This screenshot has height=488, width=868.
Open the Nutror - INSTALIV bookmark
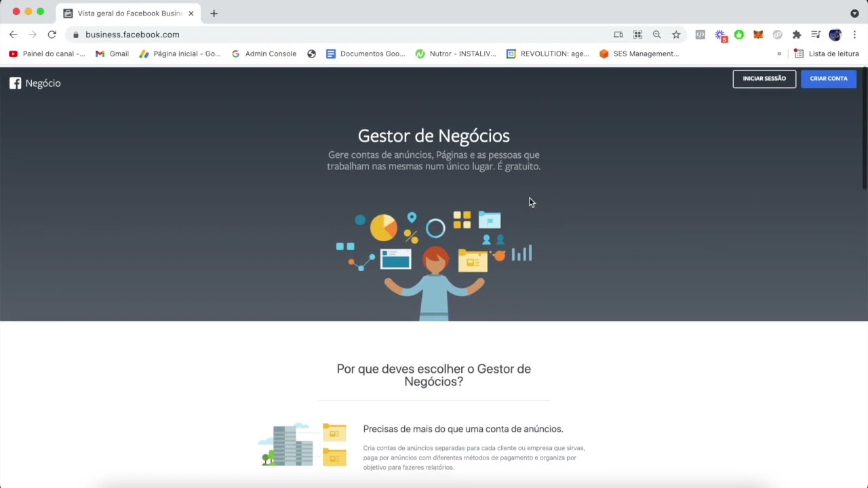click(456, 54)
